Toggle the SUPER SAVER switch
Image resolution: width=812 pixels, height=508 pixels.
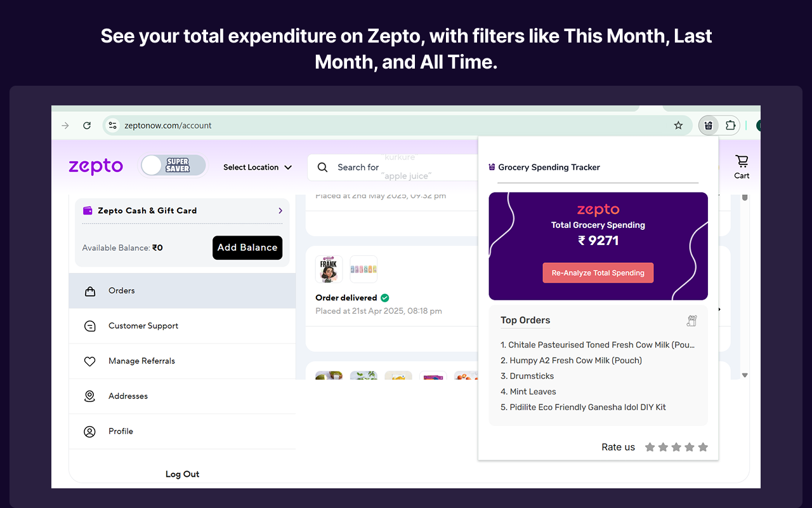pos(173,165)
